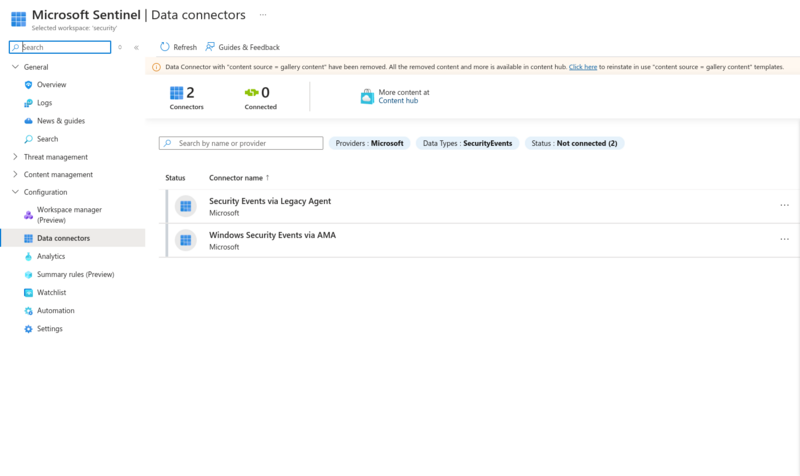The width and height of the screenshot is (800, 476).
Task: Click the Connectors count grid icon
Action: [177, 92]
